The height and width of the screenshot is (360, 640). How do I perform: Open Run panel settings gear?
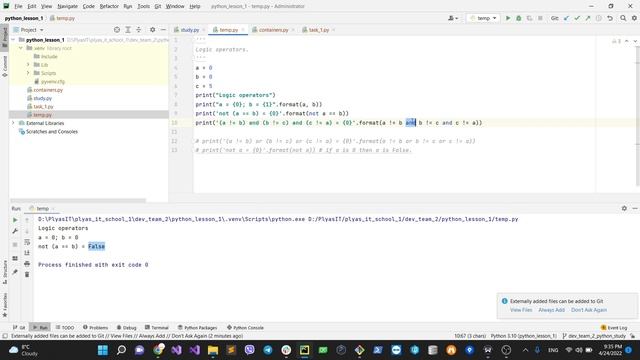coord(624,208)
